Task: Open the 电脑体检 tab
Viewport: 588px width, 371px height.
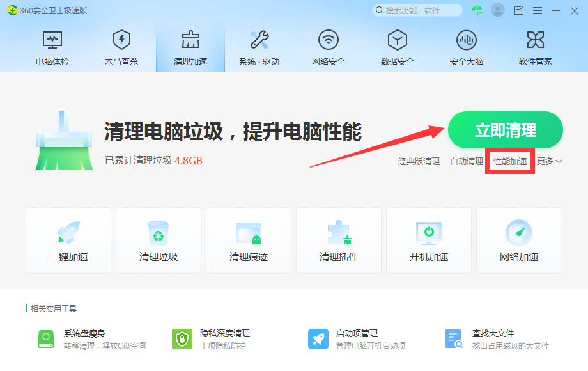Action: [x=52, y=48]
